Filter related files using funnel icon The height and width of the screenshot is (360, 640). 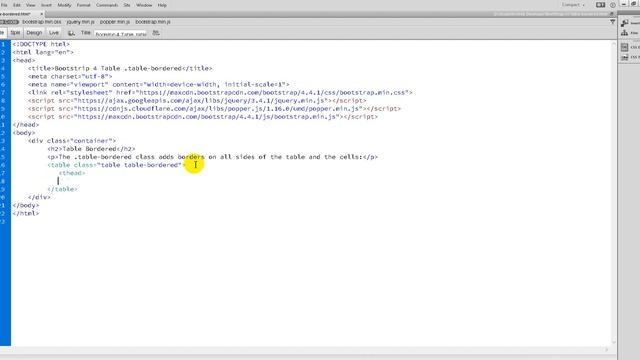pos(613,22)
